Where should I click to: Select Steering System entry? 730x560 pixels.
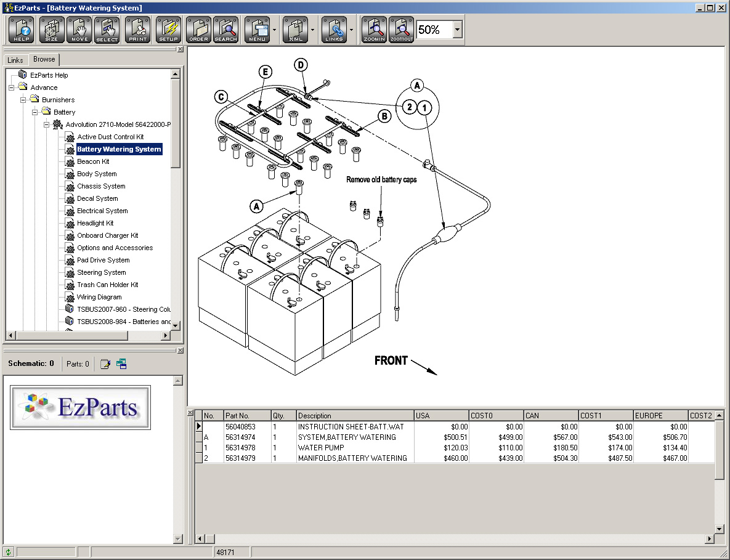102,272
